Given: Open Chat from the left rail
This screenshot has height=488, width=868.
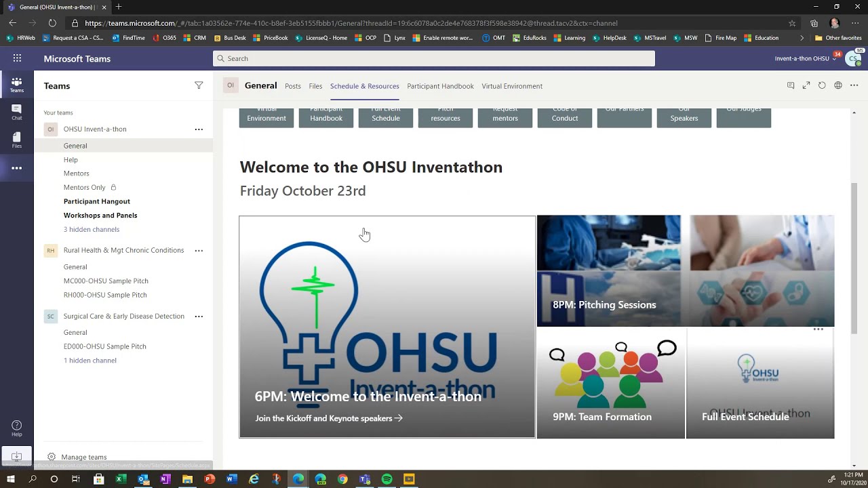Looking at the screenshot, I should [16, 113].
